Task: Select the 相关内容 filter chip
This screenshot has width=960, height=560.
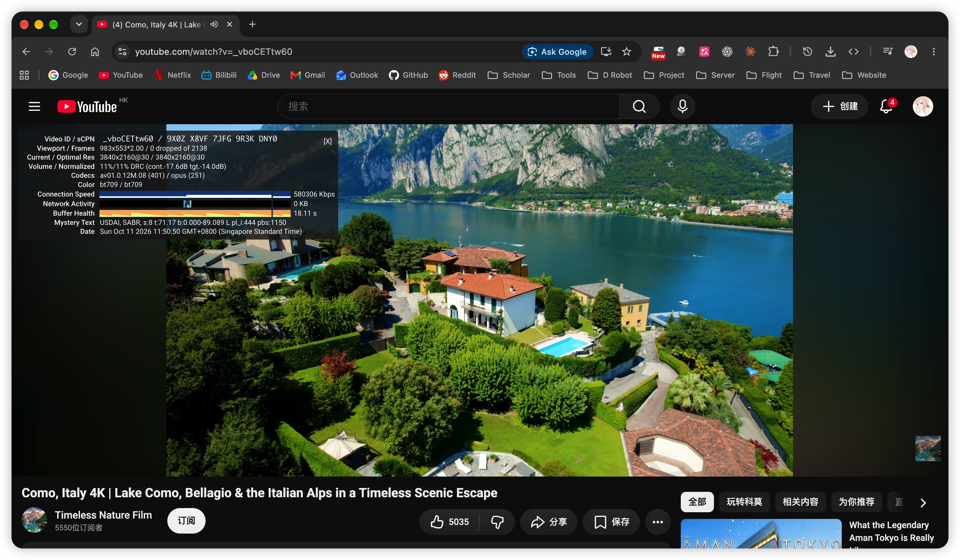Action: coord(800,502)
